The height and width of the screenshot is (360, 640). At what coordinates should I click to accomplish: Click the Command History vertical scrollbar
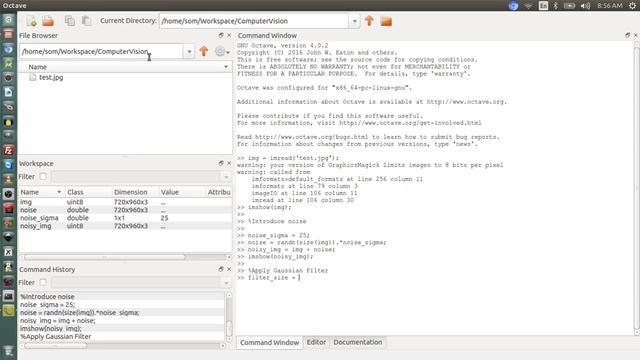point(229,328)
